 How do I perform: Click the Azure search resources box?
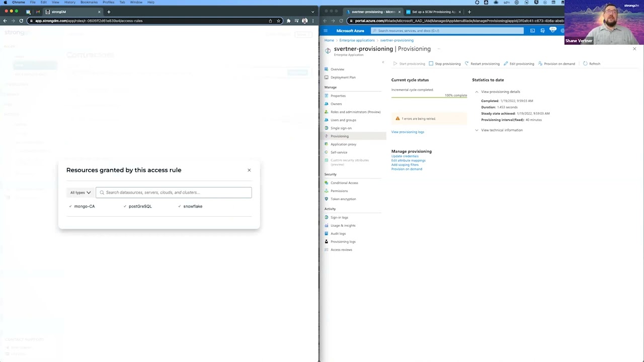pos(447,31)
